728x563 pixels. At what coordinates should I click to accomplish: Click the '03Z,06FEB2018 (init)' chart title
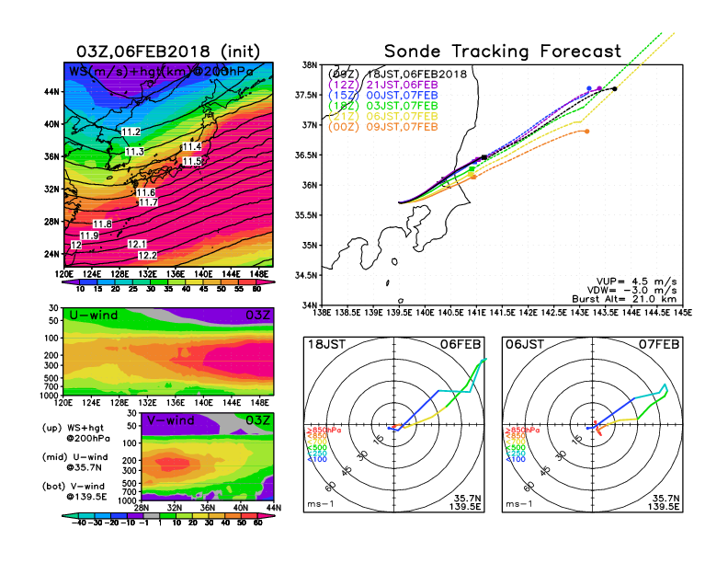[x=168, y=52]
